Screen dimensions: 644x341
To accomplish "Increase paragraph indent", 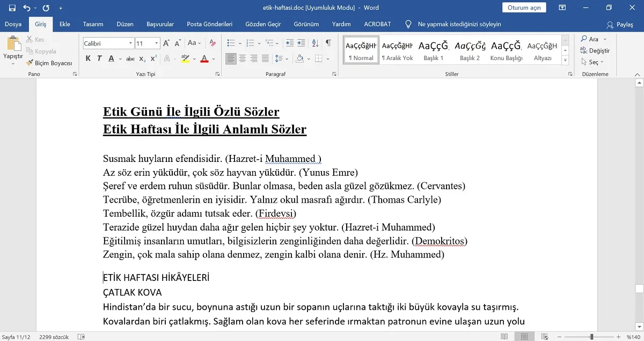I will [x=302, y=43].
